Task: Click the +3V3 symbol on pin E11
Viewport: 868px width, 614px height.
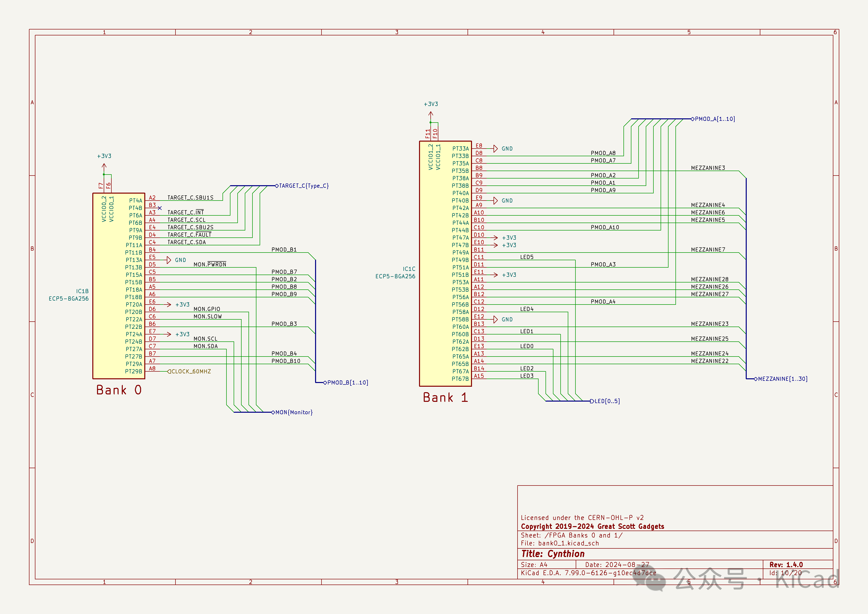Action: point(496,275)
